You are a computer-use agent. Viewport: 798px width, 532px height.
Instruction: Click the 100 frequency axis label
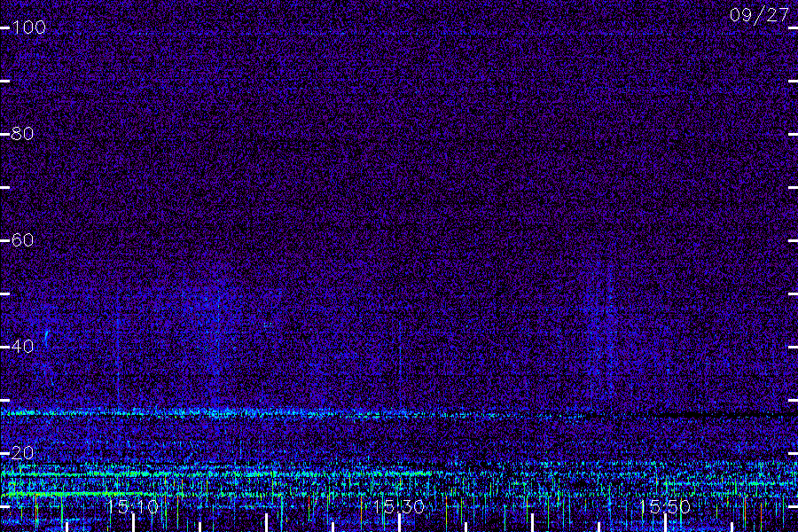(x=29, y=27)
